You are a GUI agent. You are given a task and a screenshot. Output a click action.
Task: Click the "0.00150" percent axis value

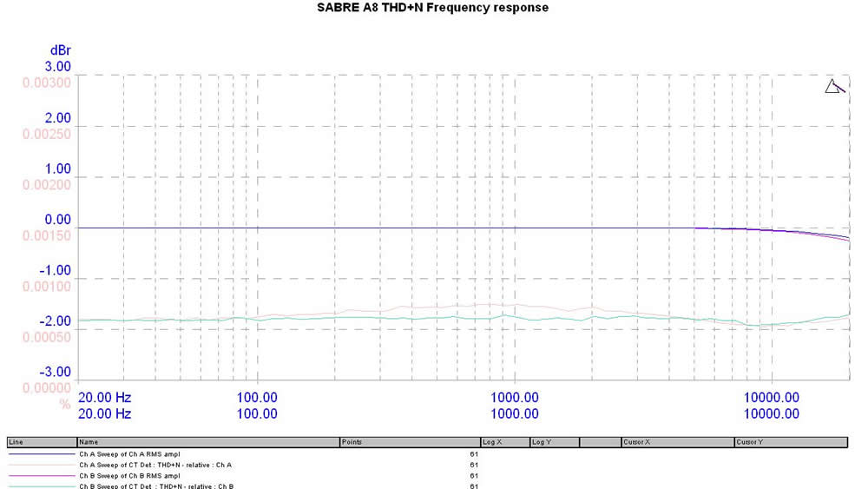[47, 236]
